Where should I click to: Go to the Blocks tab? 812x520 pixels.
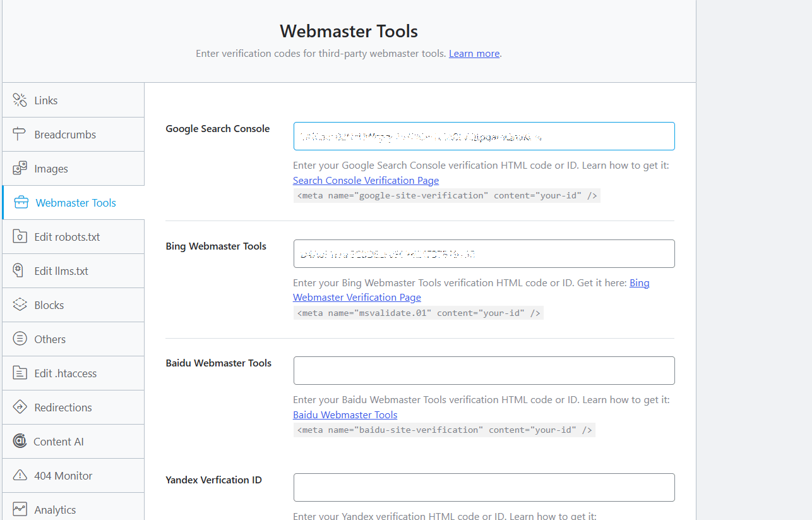point(73,305)
